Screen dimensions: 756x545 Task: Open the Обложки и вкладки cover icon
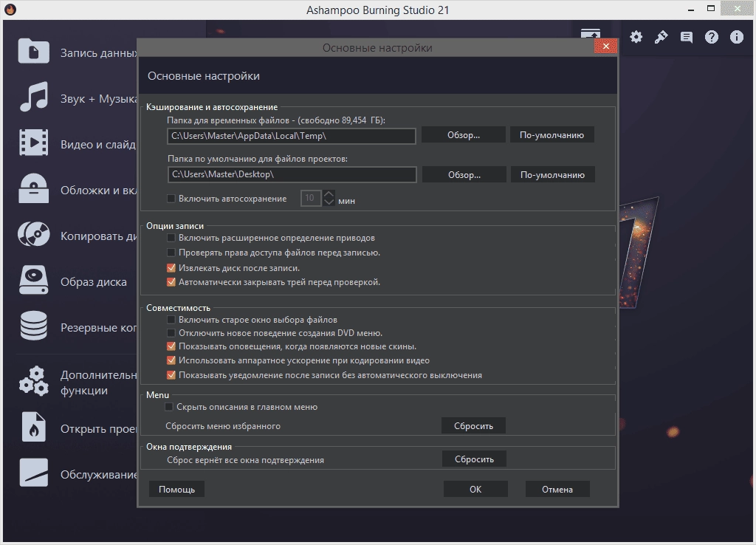pos(33,188)
